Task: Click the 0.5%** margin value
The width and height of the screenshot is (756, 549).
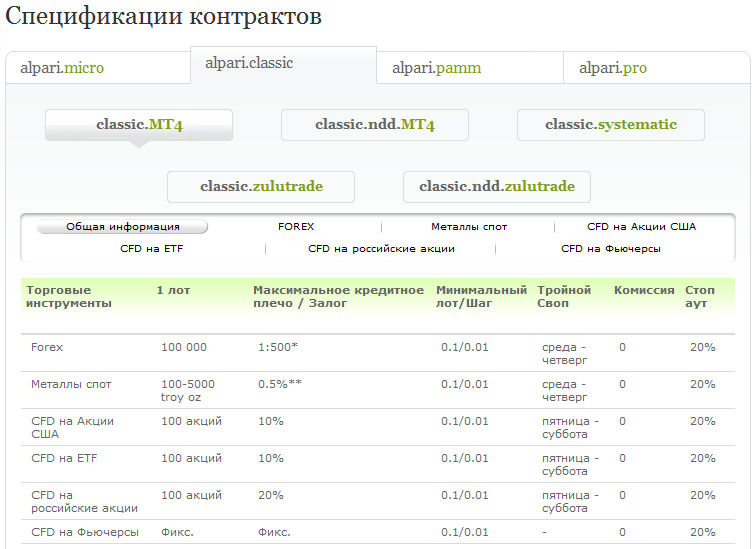Action: tap(280, 384)
